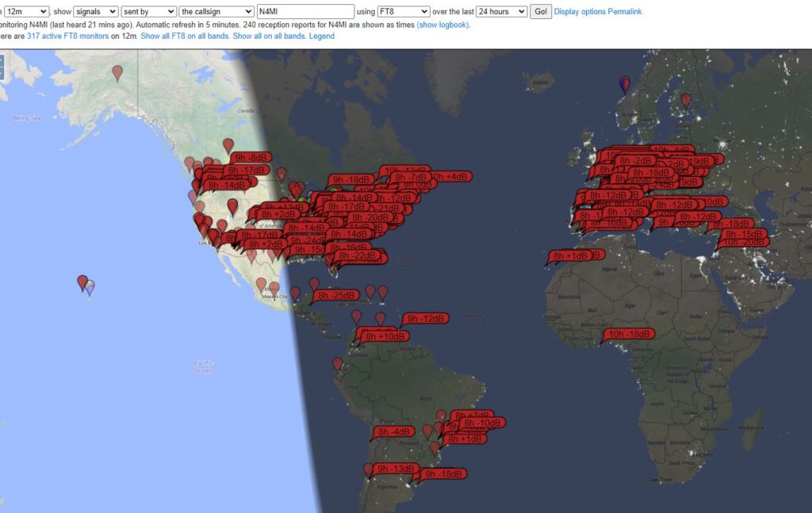This screenshot has height=513, width=812.
Task: Open the FT8 mode dropdown
Action: [x=403, y=12]
